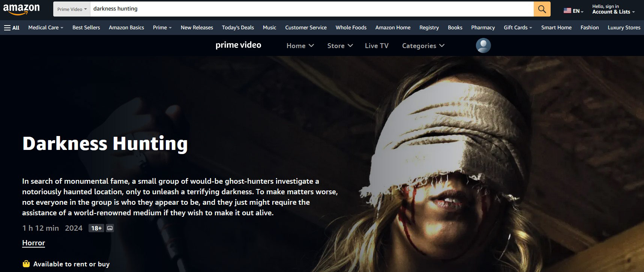The image size is (644, 272).
Task: Click the search field containing darkness hunting
Action: point(312,9)
